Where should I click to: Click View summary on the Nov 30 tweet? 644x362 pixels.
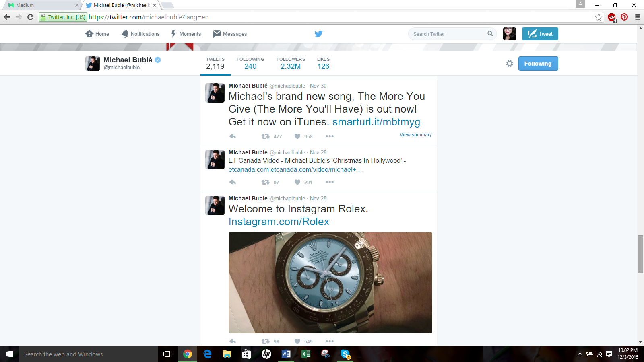(416, 135)
